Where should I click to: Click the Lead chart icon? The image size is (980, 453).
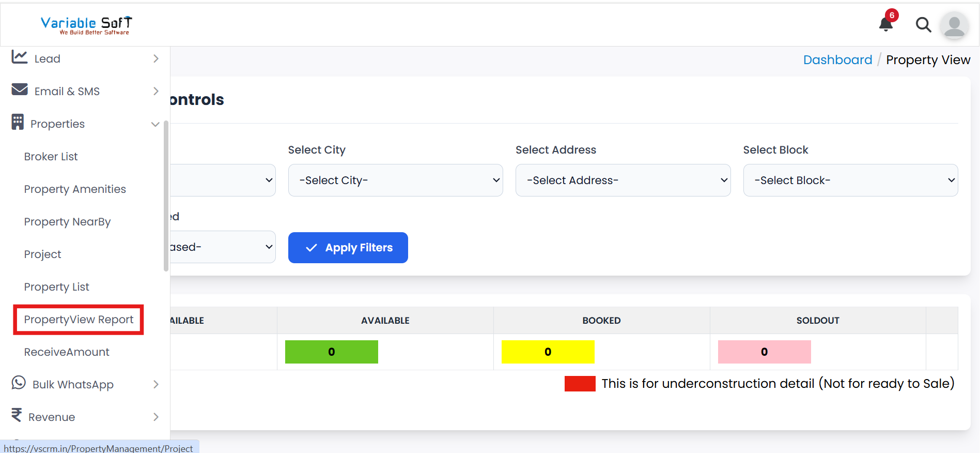[20, 57]
